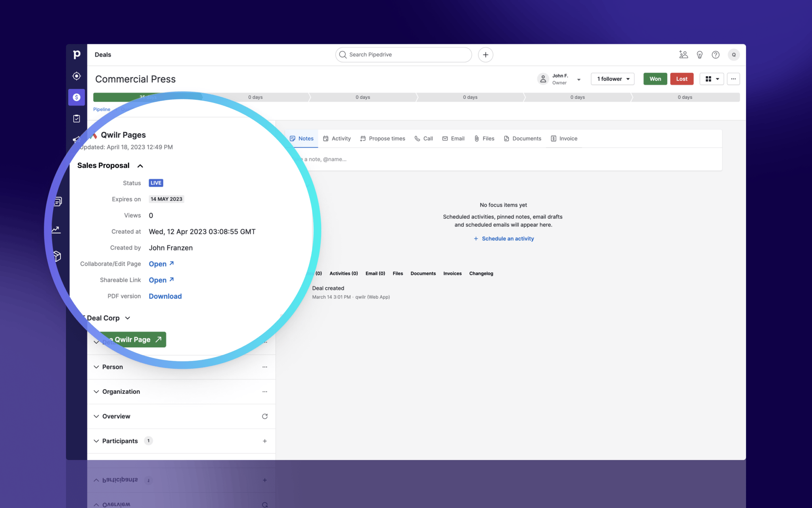This screenshot has width=812, height=508.
Task: Click the invite users icon
Action: [683, 54]
